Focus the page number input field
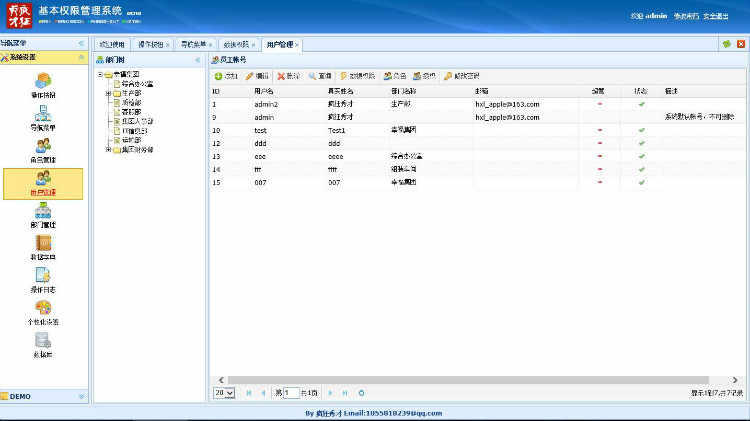Image resolution: width=750 pixels, height=421 pixels. pos(291,393)
